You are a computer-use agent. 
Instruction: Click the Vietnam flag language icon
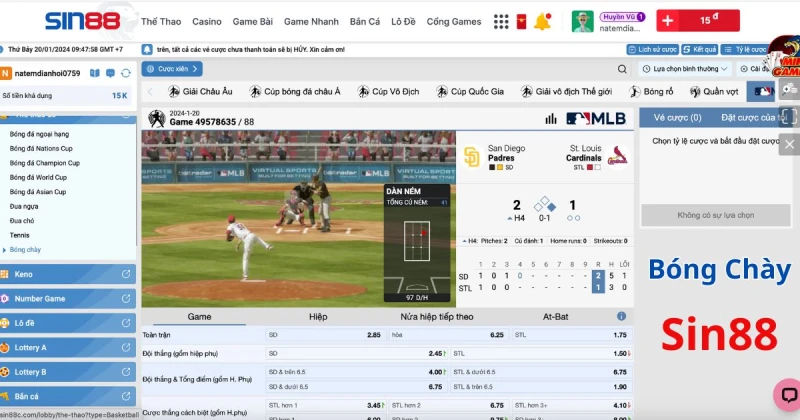pyautogui.click(x=521, y=21)
